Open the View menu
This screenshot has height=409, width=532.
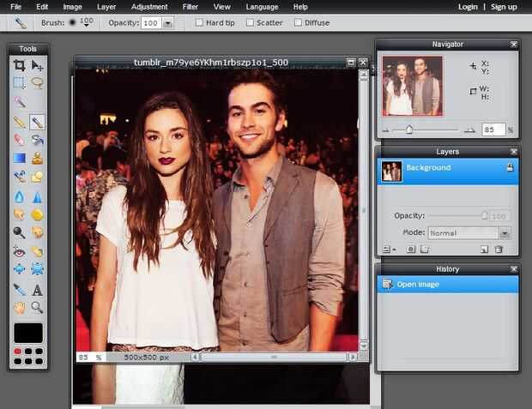pyautogui.click(x=222, y=7)
